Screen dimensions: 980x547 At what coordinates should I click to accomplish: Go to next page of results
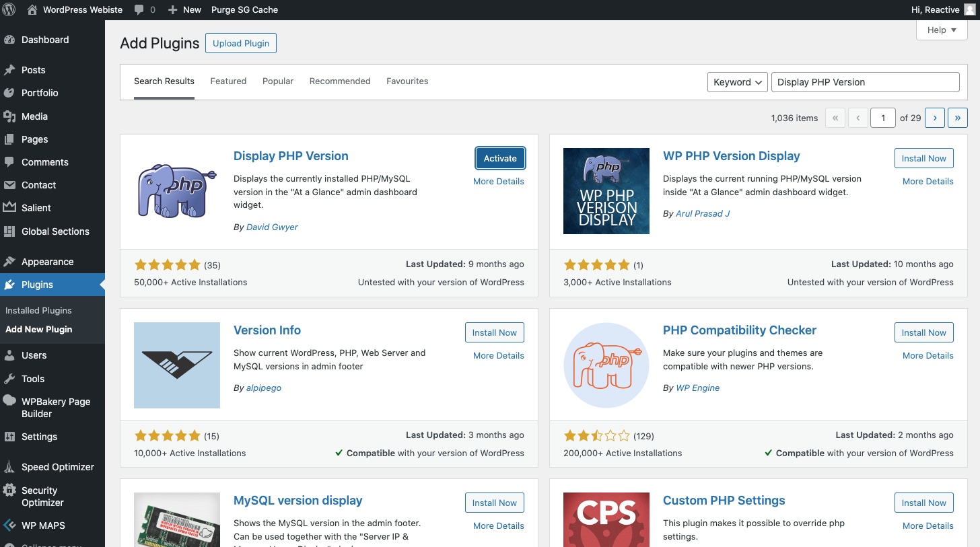pyautogui.click(x=934, y=118)
